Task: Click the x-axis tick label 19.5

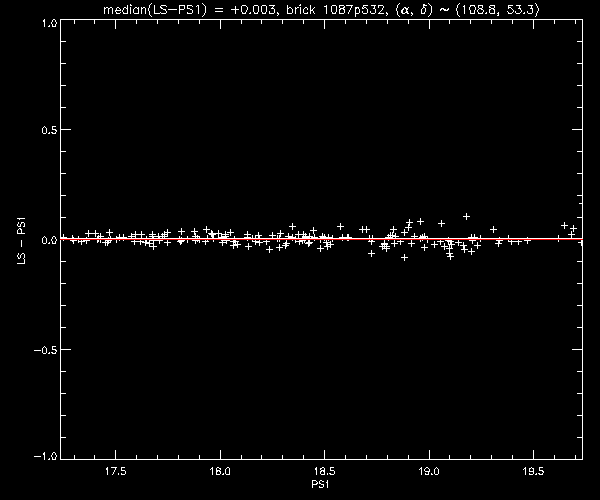Action: click(533, 471)
